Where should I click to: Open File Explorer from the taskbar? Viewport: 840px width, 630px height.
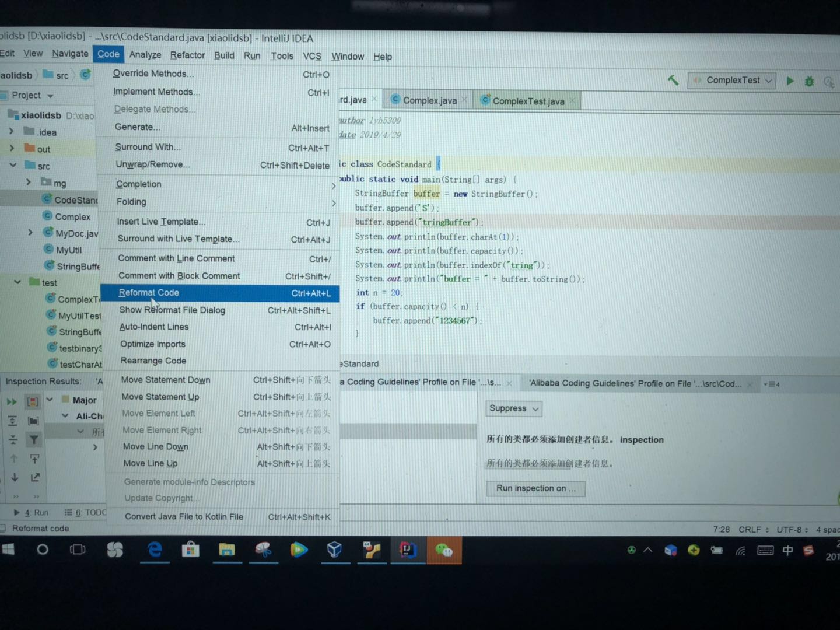tap(226, 549)
